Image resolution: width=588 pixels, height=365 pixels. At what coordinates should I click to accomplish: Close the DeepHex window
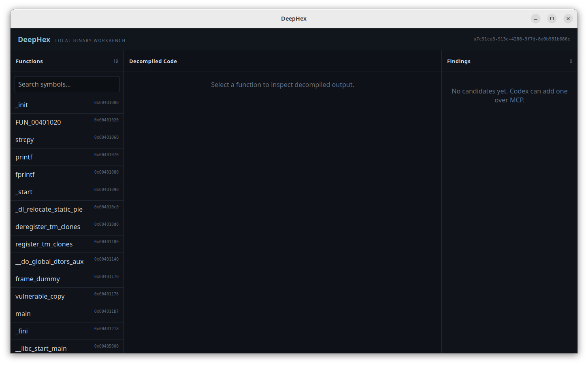[x=568, y=19]
